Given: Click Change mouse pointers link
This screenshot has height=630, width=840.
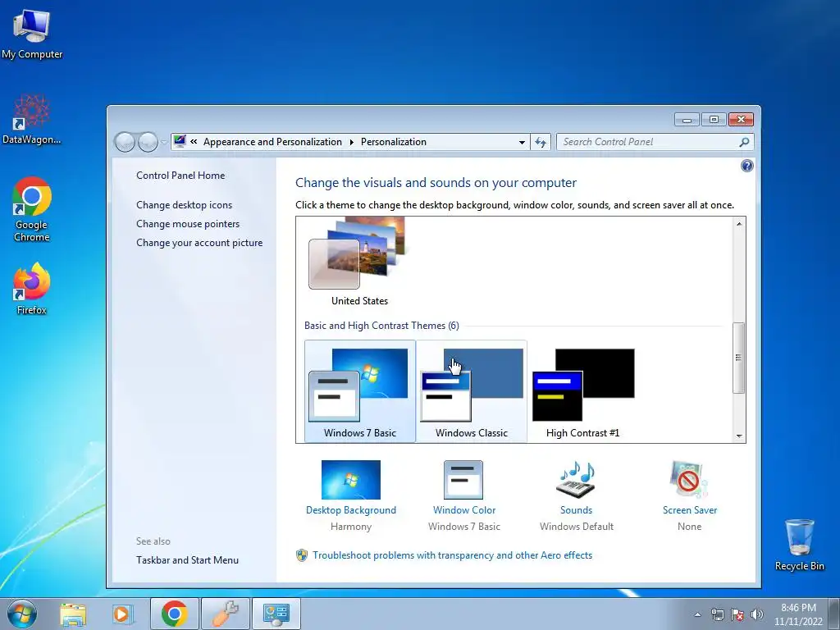Looking at the screenshot, I should point(188,223).
